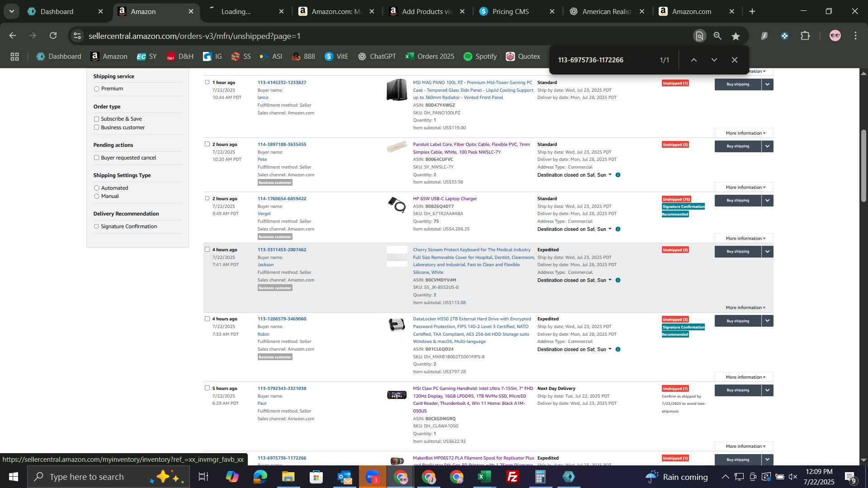This screenshot has height=488, width=868.
Task: Open Task View on the taskbar
Action: (x=203, y=477)
